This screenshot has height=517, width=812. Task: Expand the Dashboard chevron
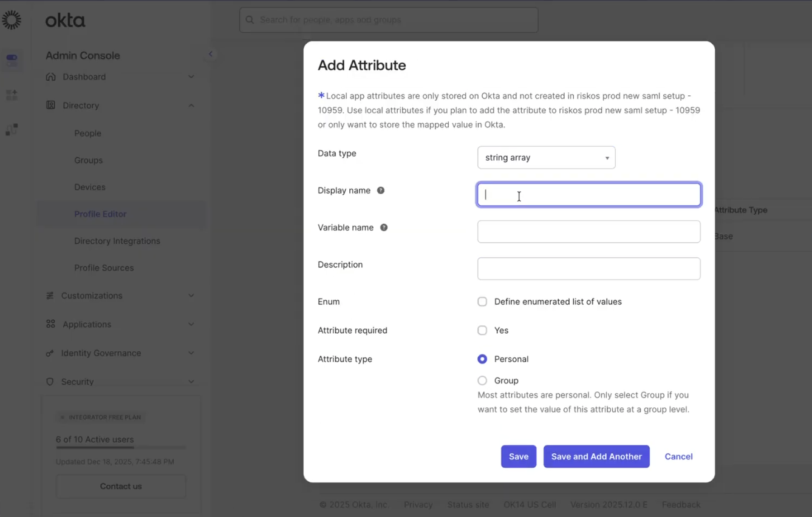(x=191, y=76)
